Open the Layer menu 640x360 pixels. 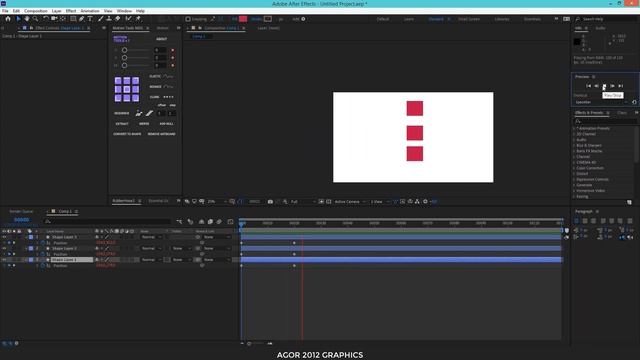coord(56,11)
